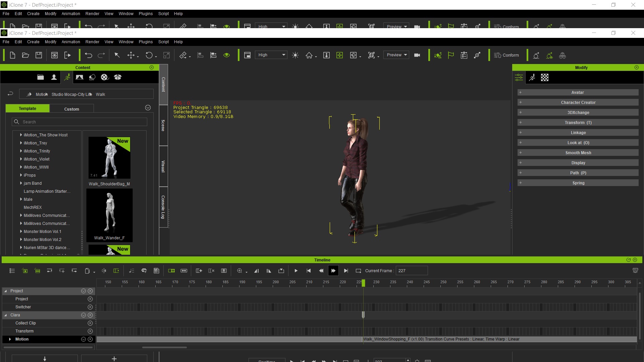Click the Undo arrow
Screen dimensions: 644x362
pos(89,55)
